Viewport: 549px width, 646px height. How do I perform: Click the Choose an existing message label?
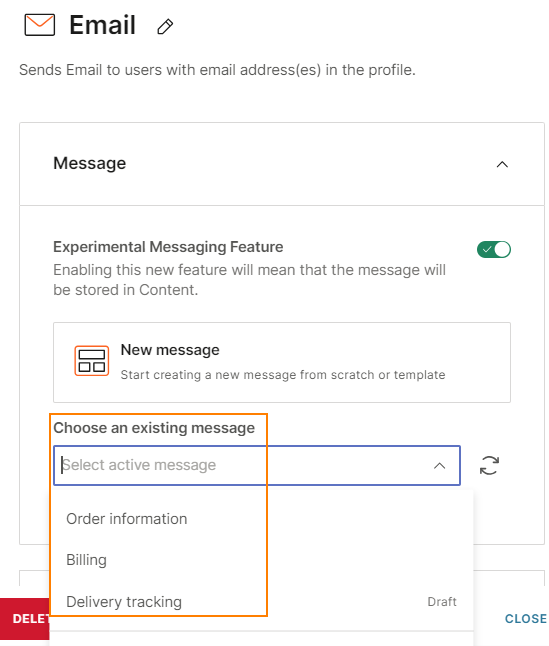click(154, 428)
